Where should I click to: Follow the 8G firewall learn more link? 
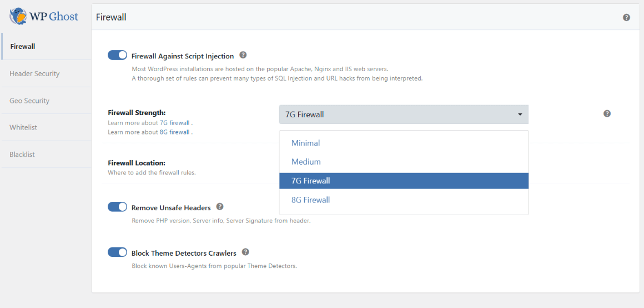tap(175, 132)
